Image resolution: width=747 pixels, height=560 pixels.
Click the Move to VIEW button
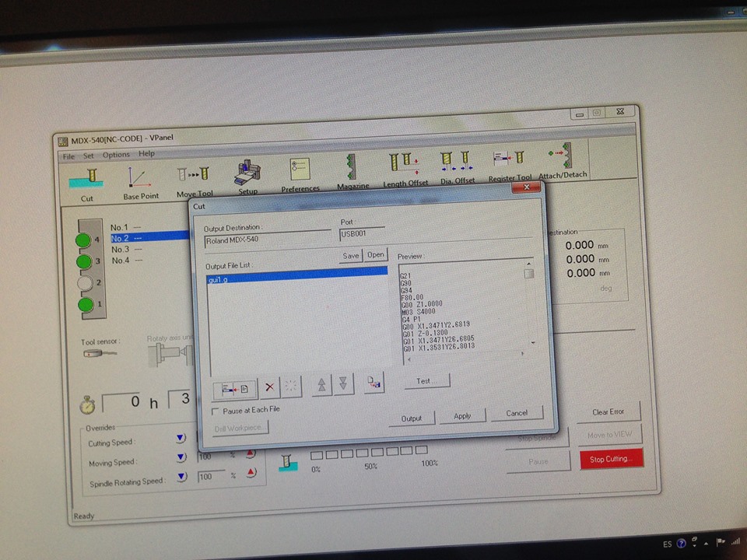click(610, 435)
